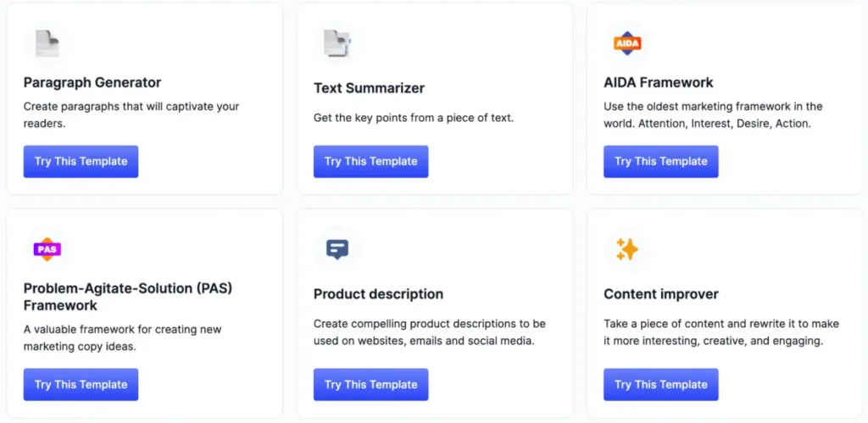The image size is (868, 423).
Task: Try the Paragraph Generator template
Action: click(81, 162)
